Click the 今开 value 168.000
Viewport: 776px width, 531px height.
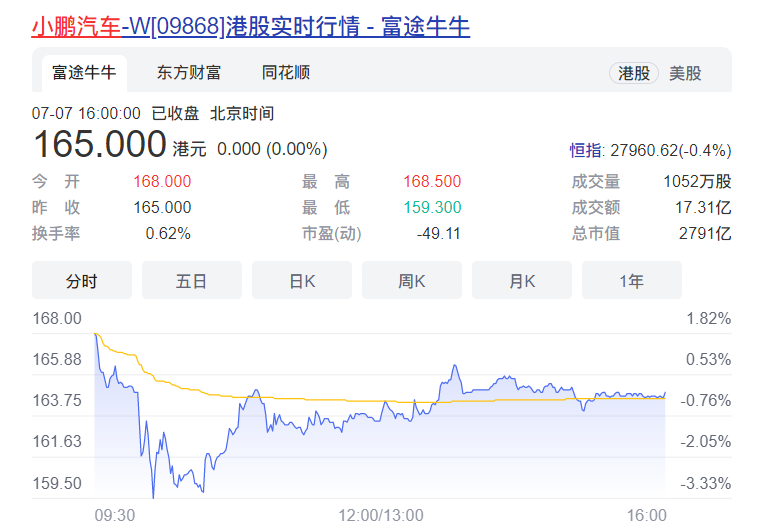point(162,182)
